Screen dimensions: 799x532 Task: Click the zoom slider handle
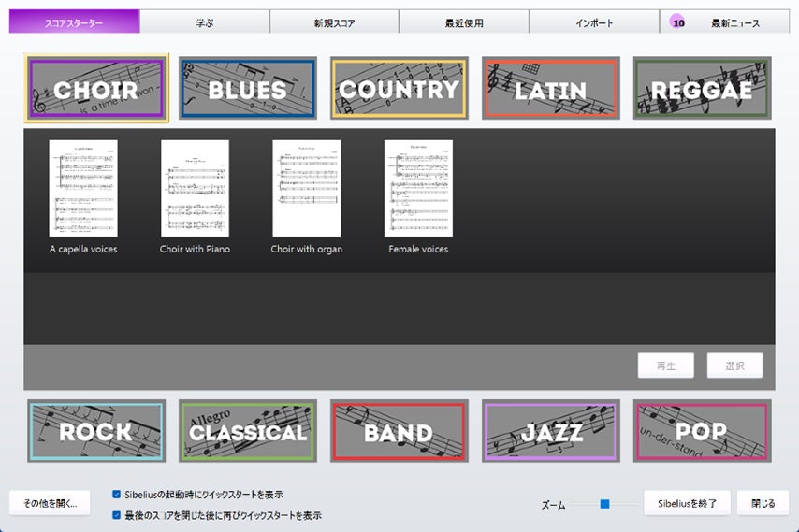point(605,504)
